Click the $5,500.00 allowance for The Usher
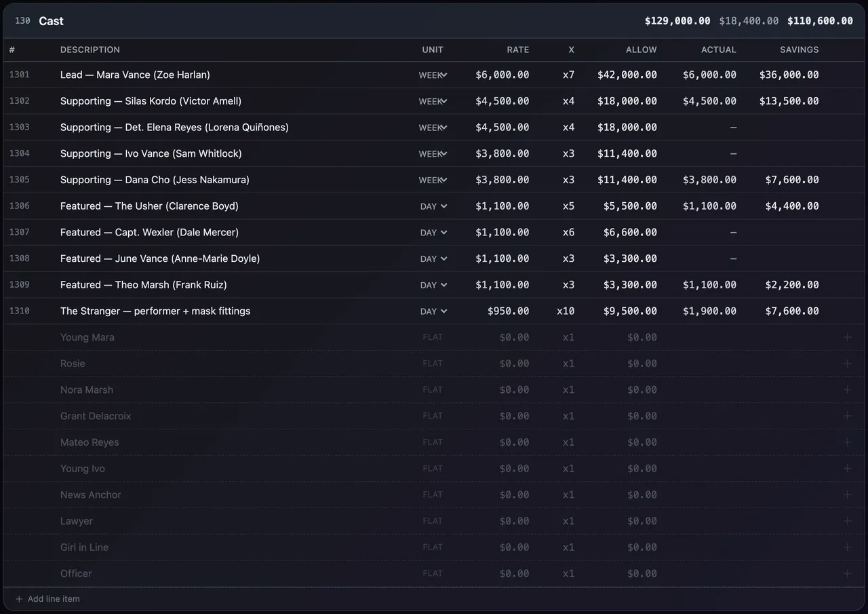868x614 pixels. point(630,206)
